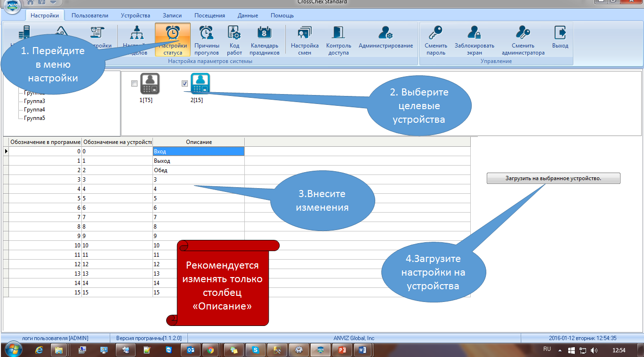The height and width of the screenshot is (357, 644).
Task: Open Контроль доступа
Action: click(x=338, y=40)
